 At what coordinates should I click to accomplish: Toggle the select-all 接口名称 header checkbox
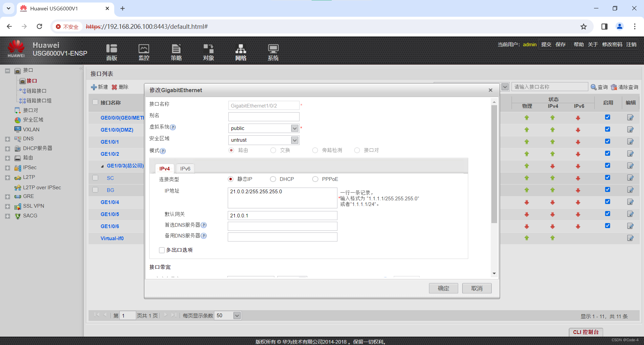point(95,102)
